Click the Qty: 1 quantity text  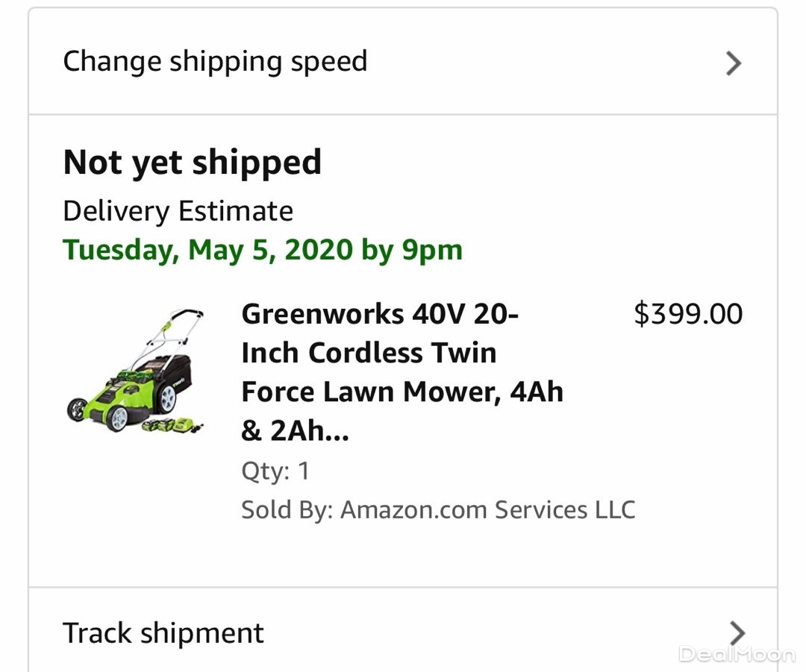[275, 471]
